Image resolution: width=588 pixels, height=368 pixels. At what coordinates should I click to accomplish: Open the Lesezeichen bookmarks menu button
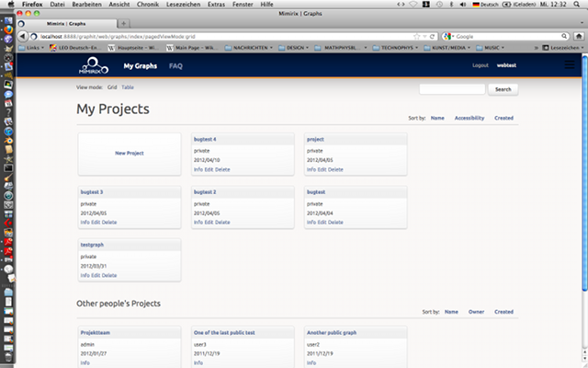[x=563, y=48]
